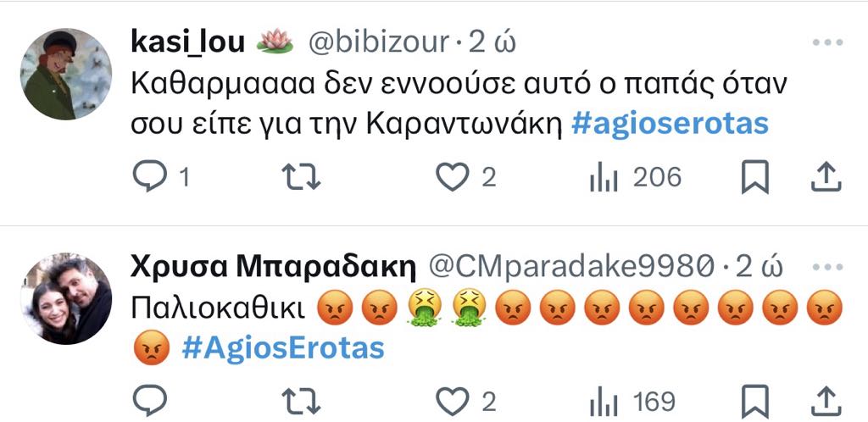The width and height of the screenshot is (868, 422).
Task: Share Χρυσα Μπαραδακη's tweet
Action: coord(826,402)
